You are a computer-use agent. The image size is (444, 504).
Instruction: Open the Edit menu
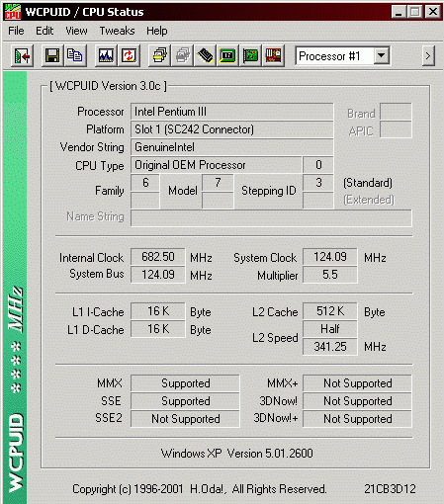44,31
